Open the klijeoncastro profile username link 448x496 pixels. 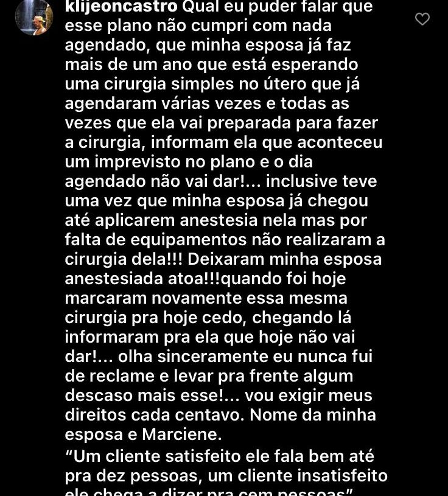(121, 6)
